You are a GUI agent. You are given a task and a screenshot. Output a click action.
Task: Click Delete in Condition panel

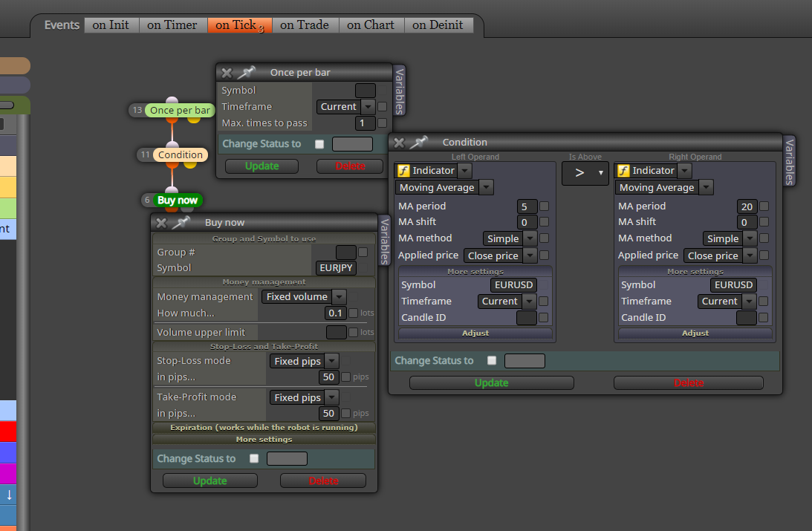(688, 383)
